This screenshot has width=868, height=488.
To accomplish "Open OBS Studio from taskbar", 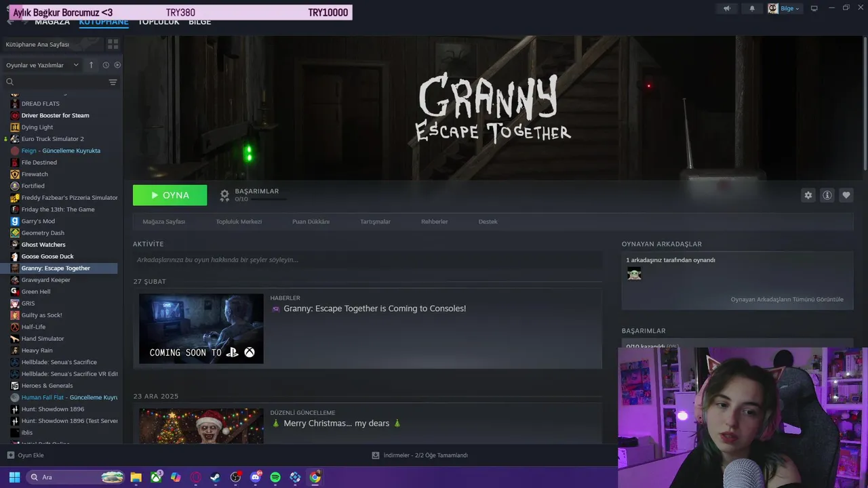I will (235, 477).
